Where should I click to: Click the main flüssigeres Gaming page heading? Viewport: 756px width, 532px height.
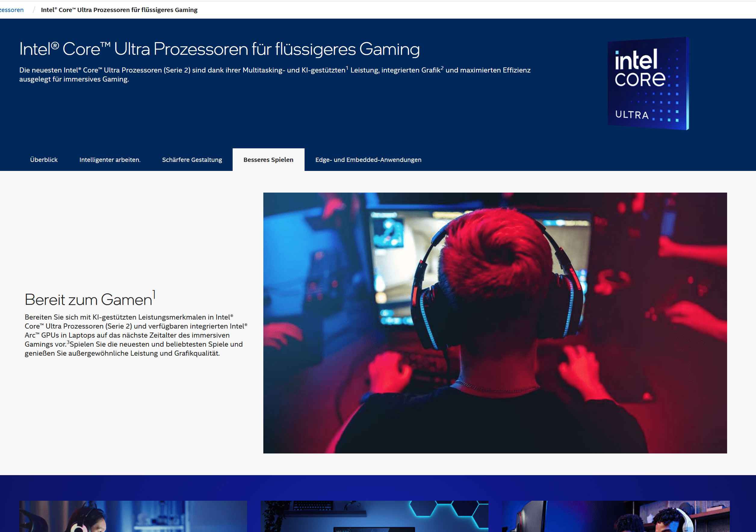pos(219,49)
